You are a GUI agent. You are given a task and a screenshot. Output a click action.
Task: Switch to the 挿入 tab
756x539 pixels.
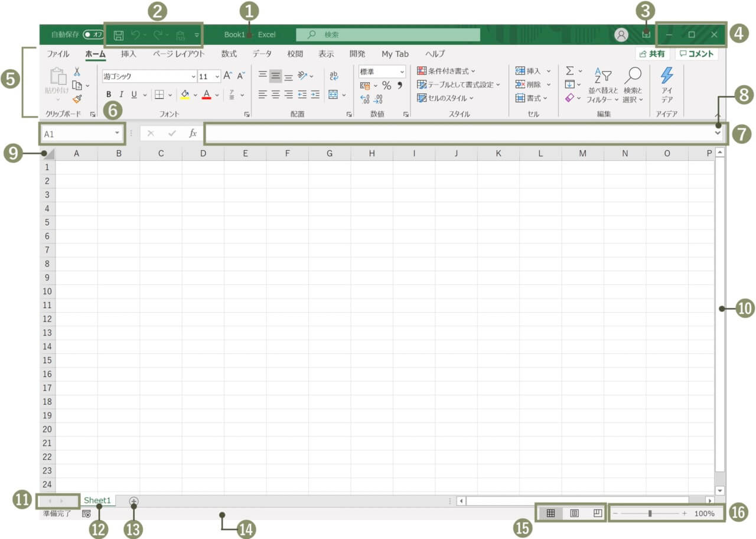129,54
